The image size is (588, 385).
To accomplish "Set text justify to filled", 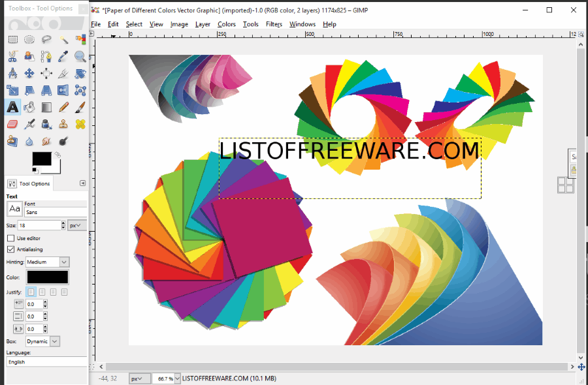I will click(x=64, y=292).
